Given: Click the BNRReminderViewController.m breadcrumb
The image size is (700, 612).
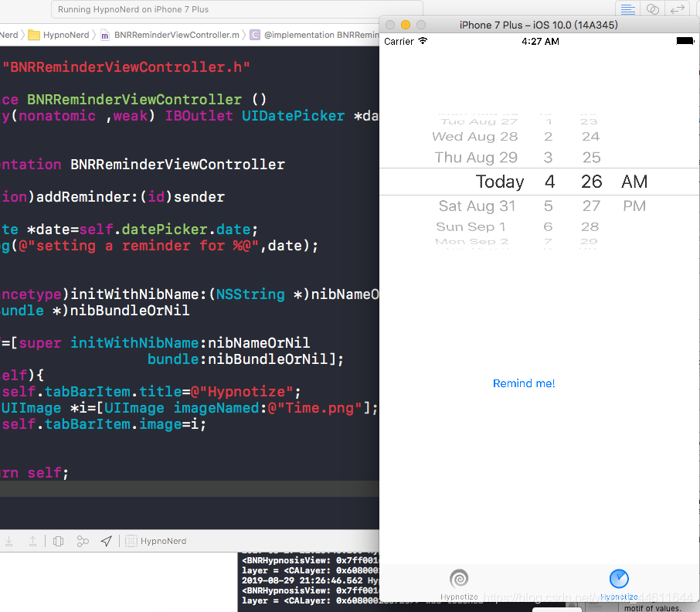Looking at the screenshot, I should pyautogui.click(x=170, y=35).
